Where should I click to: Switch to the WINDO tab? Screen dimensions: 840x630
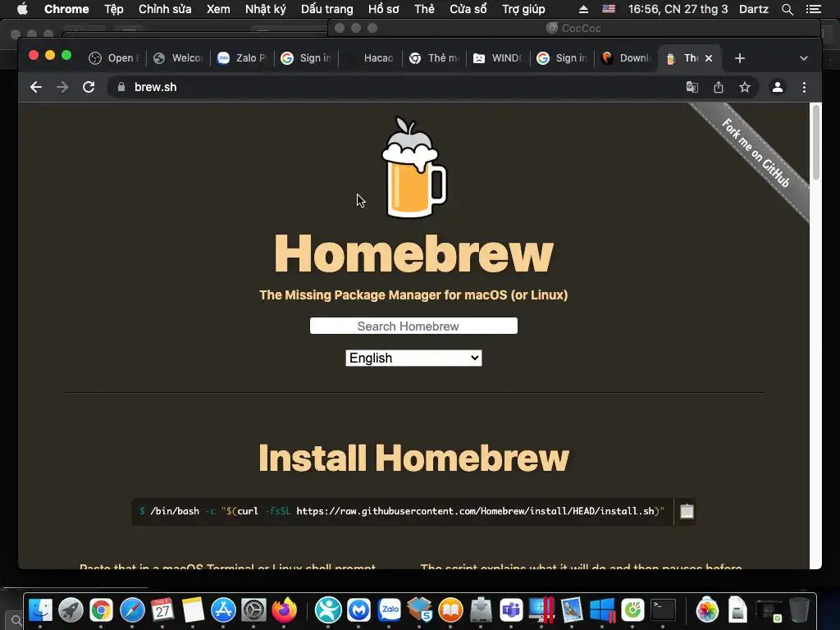pyautogui.click(x=498, y=58)
